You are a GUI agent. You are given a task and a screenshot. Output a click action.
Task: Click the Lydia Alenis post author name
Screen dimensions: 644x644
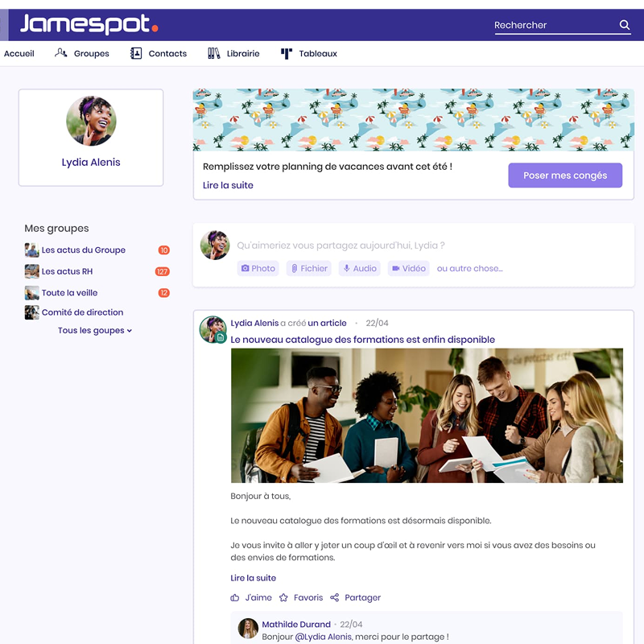click(254, 324)
